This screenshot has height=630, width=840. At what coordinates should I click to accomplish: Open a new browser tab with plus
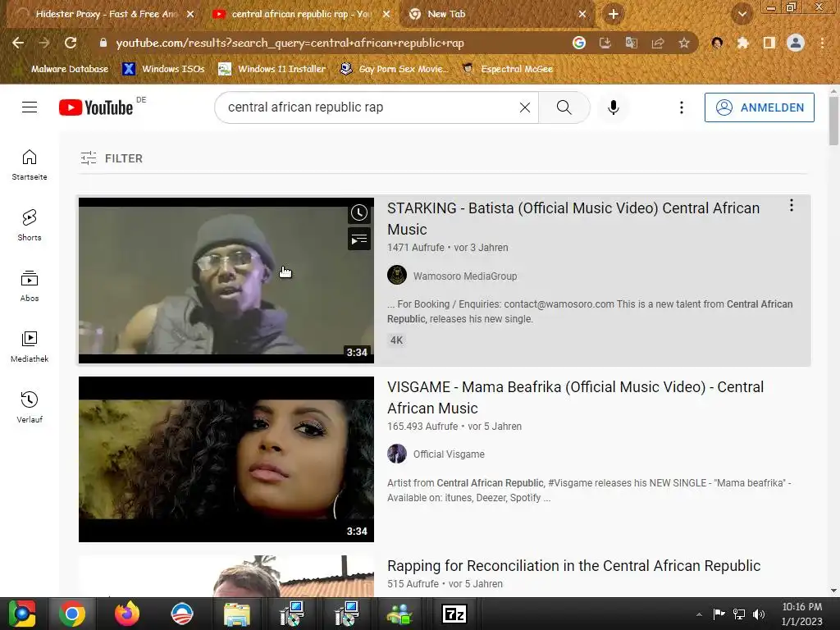[614, 14]
